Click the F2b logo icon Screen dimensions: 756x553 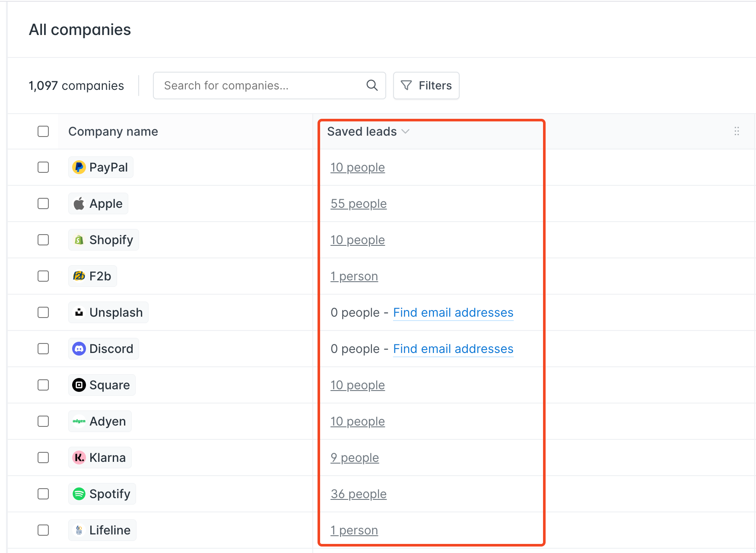pos(79,276)
